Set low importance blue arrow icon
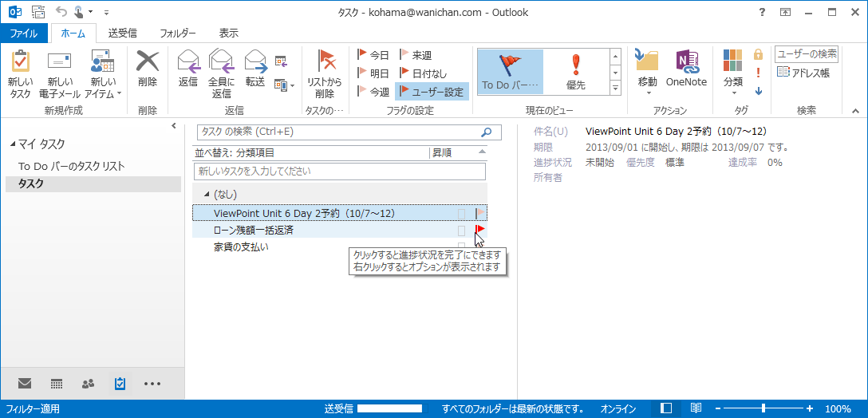 click(759, 91)
